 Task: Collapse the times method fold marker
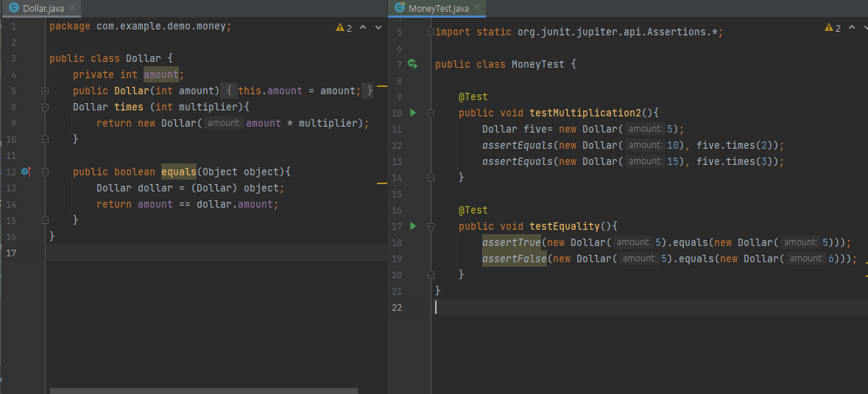[x=46, y=107]
